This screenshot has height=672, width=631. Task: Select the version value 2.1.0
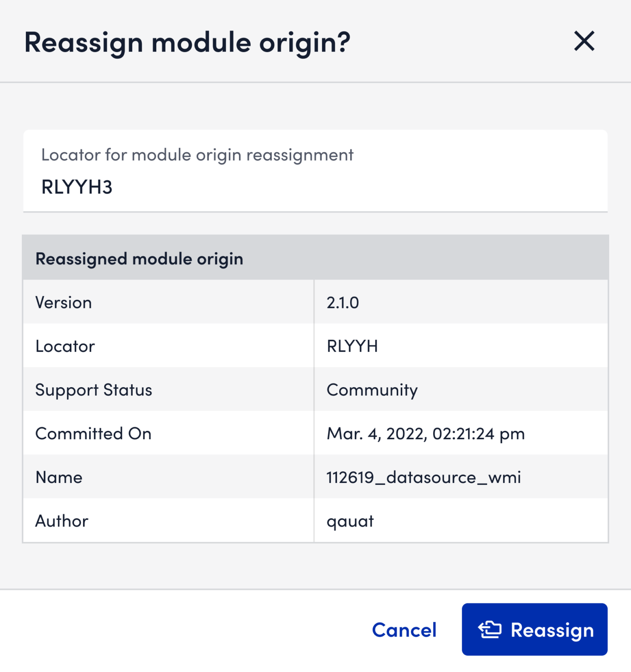pos(343,302)
